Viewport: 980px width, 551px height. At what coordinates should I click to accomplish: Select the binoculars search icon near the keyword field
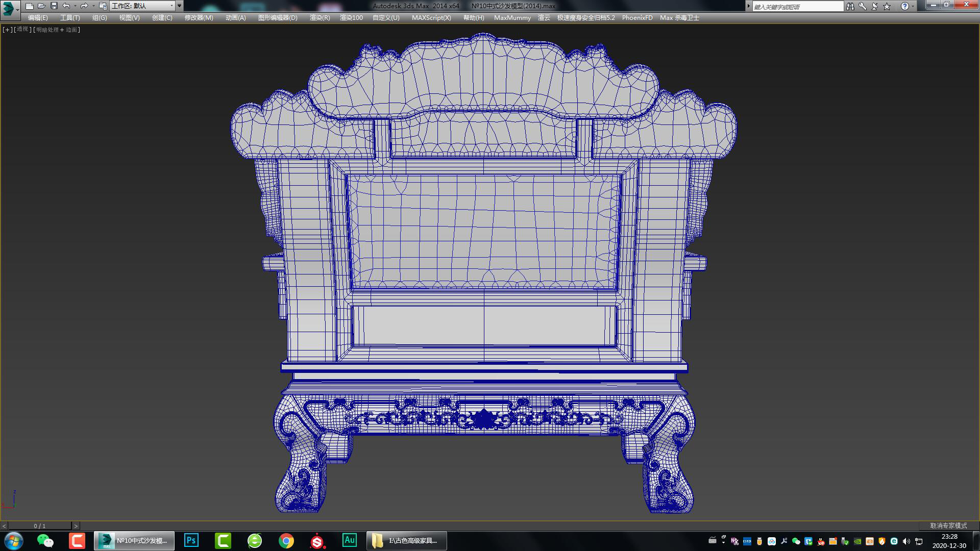(x=851, y=7)
